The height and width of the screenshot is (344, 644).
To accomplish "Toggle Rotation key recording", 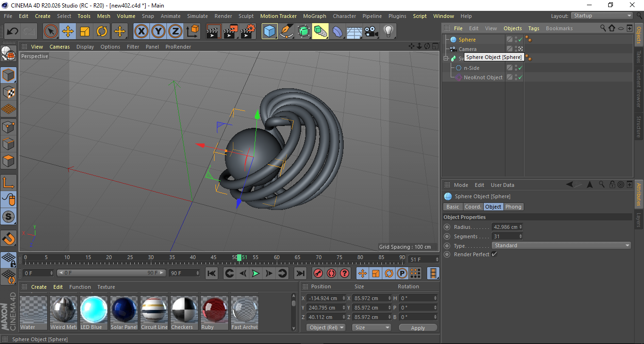I will (389, 273).
